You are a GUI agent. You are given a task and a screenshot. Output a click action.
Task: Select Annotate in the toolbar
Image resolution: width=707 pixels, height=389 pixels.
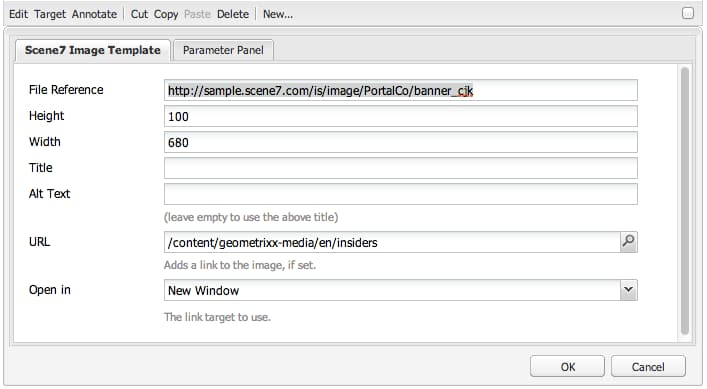point(94,14)
